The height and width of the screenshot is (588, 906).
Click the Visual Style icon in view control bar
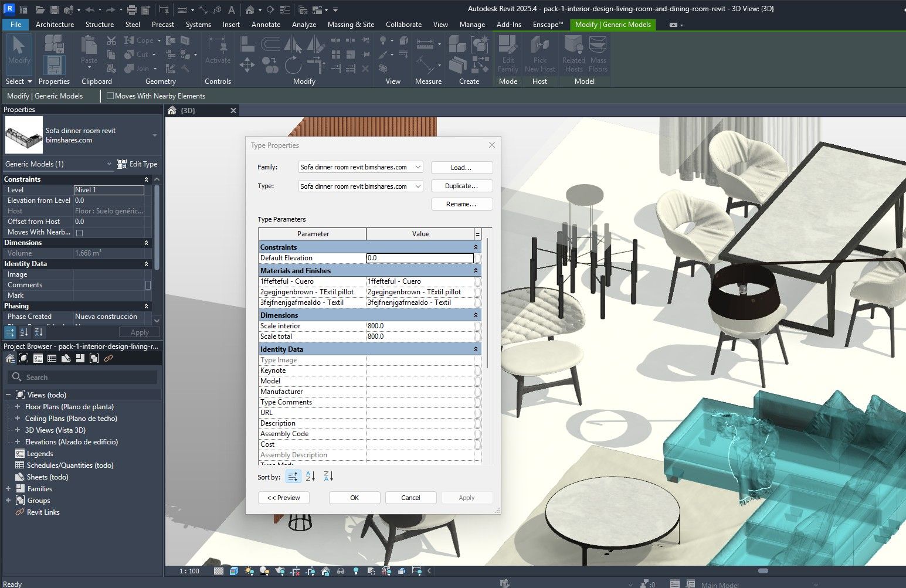[x=234, y=571]
